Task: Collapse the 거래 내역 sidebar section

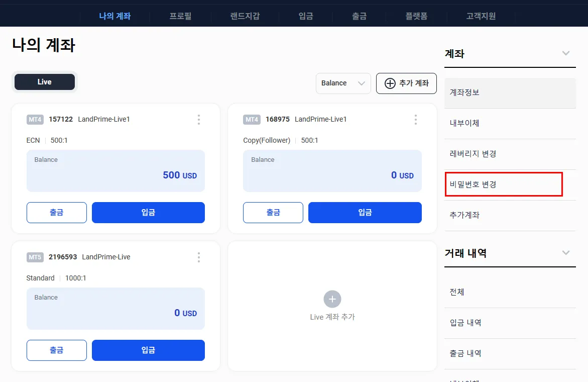Action: pyautogui.click(x=566, y=253)
